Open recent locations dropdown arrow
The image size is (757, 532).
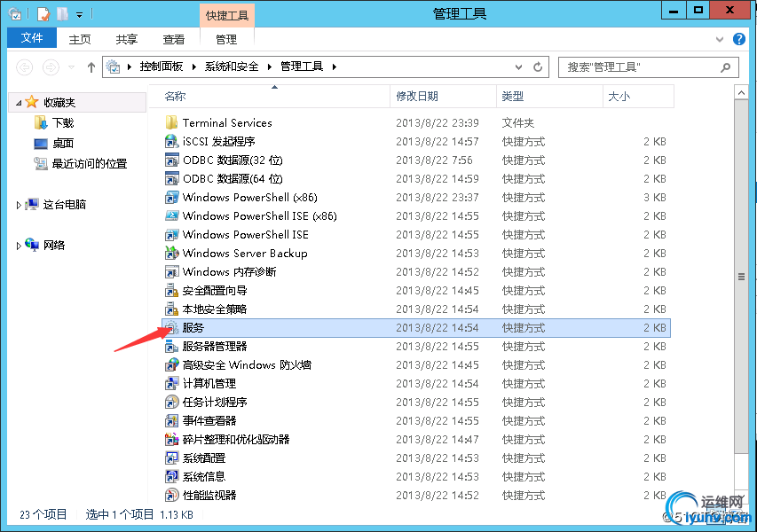[x=72, y=67]
